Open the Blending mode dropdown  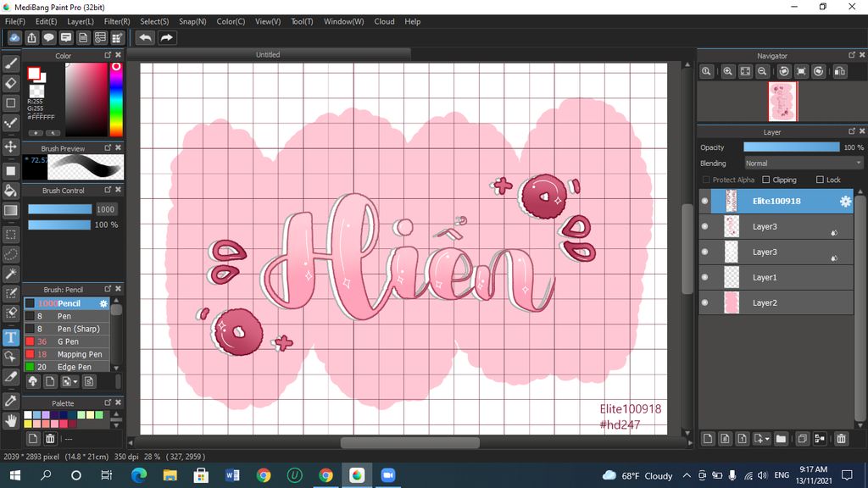(x=804, y=164)
